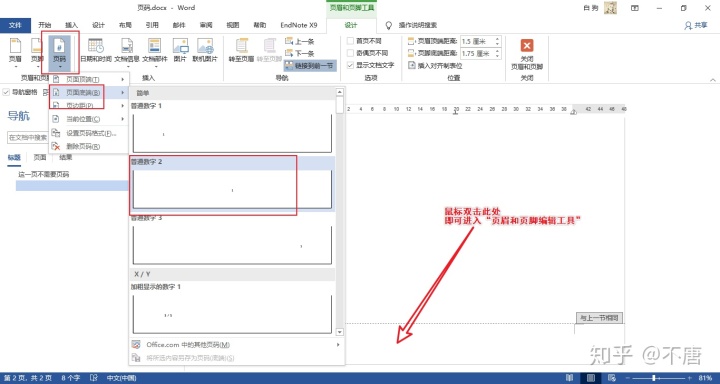
Task: Select heading 这一页不需要页码 in navigation
Action: pyautogui.click(x=44, y=175)
